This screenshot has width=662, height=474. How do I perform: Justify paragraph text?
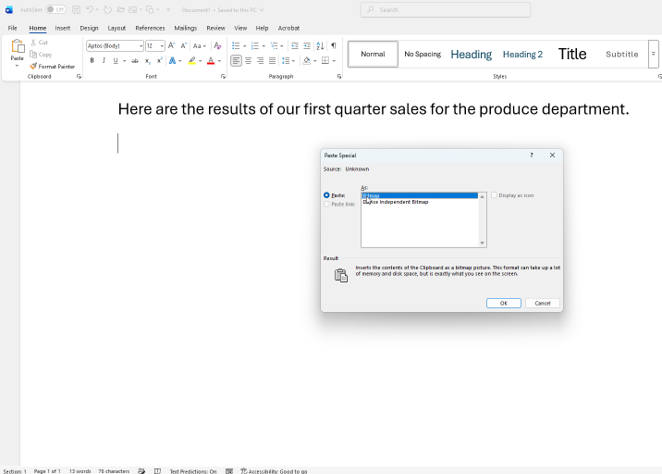(272, 61)
